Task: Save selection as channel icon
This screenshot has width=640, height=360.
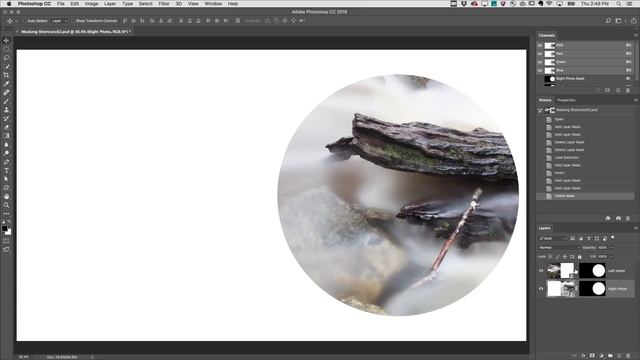Action: click(x=608, y=90)
